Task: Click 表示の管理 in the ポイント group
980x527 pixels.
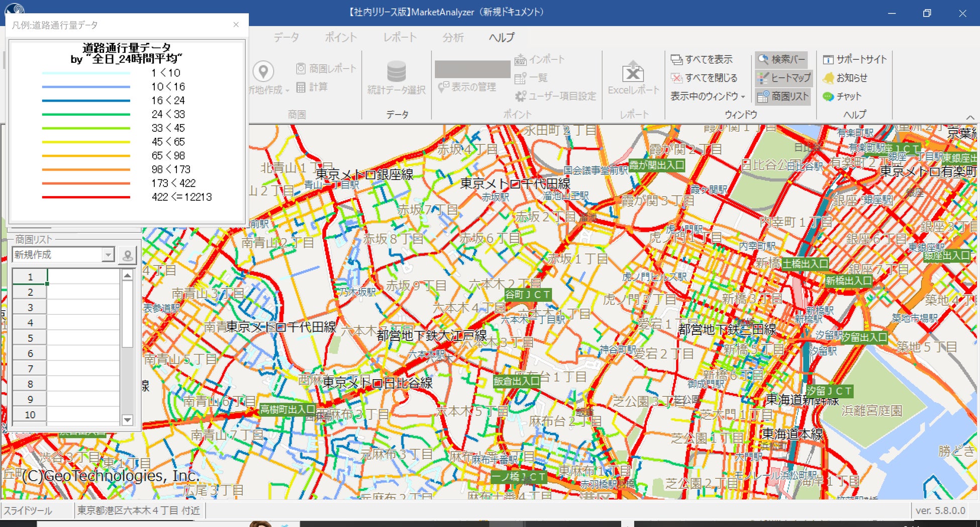Action: (467, 87)
